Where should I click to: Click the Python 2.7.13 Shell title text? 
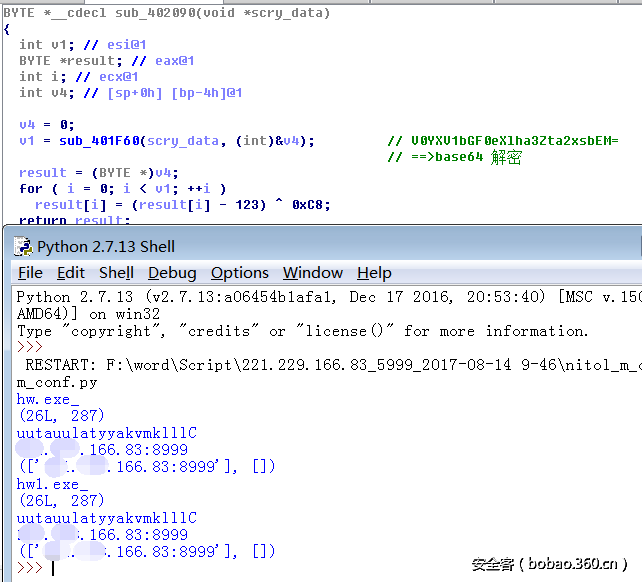pyautogui.click(x=106, y=247)
